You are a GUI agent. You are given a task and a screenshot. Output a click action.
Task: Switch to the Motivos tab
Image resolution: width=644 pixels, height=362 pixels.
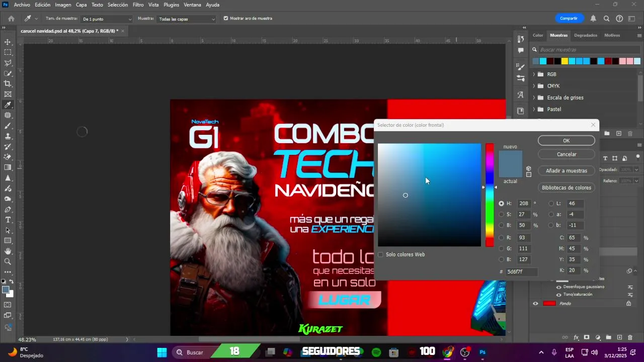point(612,35)
